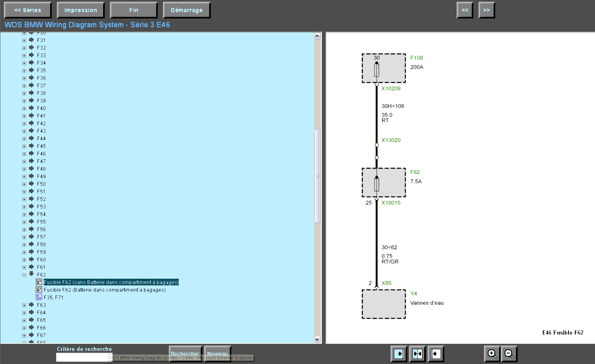The image size is (595, 364).
Task: Click the arrow icon next to F55
Action: click(31, 222)
